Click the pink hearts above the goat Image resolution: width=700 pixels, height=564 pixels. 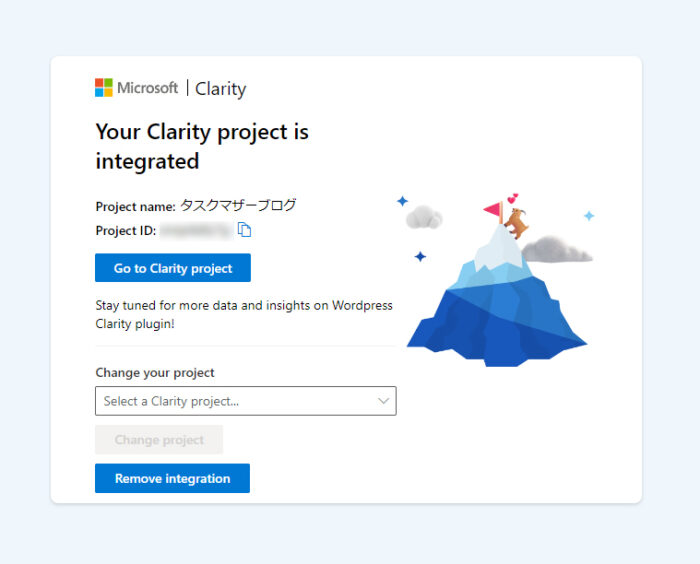pos(512,198)
